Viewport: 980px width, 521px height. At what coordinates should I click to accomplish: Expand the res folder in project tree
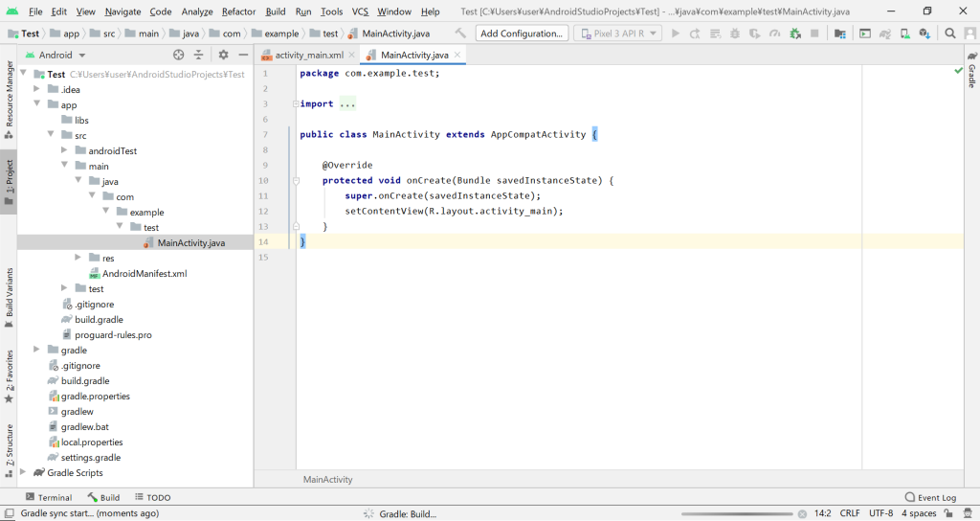tap(78, 259)
